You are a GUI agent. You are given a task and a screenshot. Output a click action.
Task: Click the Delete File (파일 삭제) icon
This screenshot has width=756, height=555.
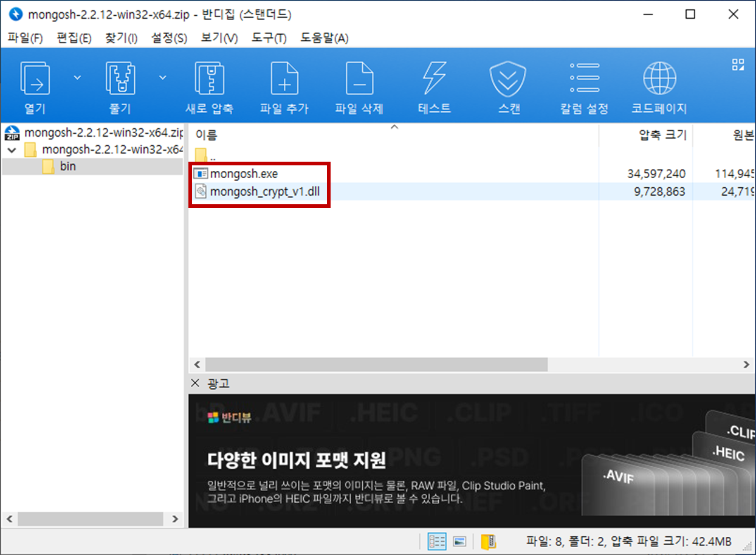point(359,79)
